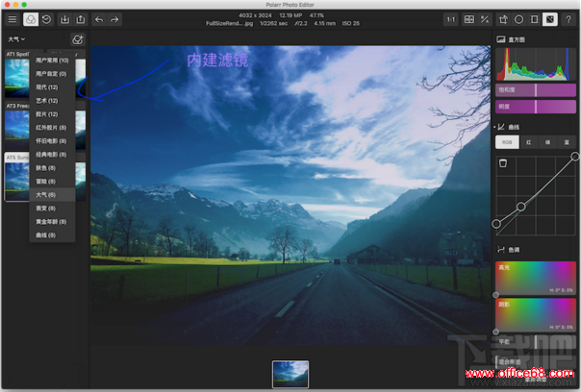Apply the AT3 Freeze filter thumbnail
581x392 pixels.
(x=16, y=126)
